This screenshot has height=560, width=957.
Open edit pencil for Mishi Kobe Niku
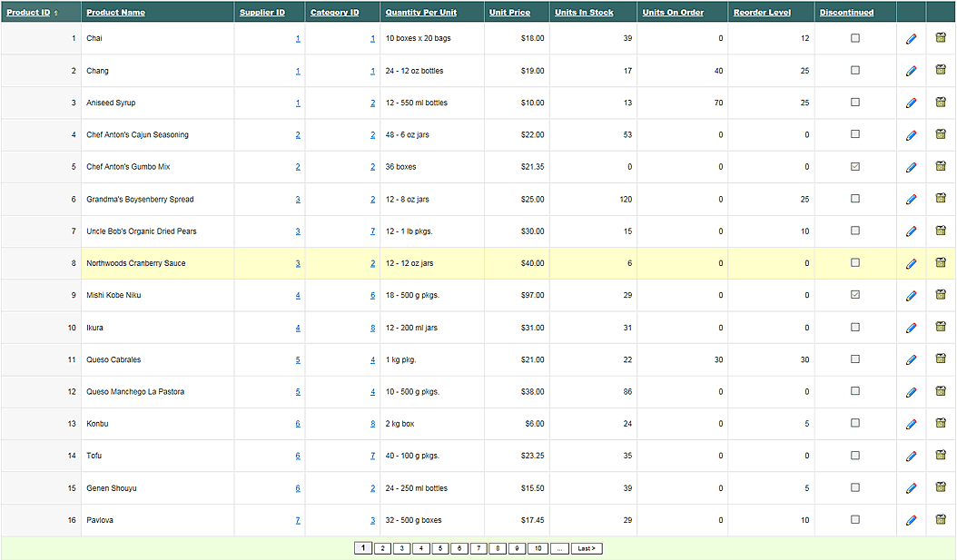point(911,296)
